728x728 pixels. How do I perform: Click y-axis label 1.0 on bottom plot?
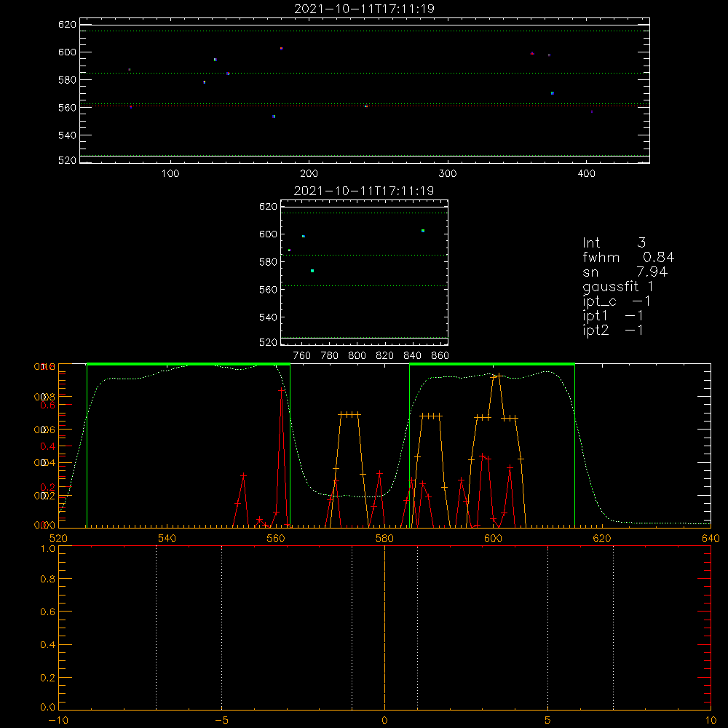tap(48, 549)
